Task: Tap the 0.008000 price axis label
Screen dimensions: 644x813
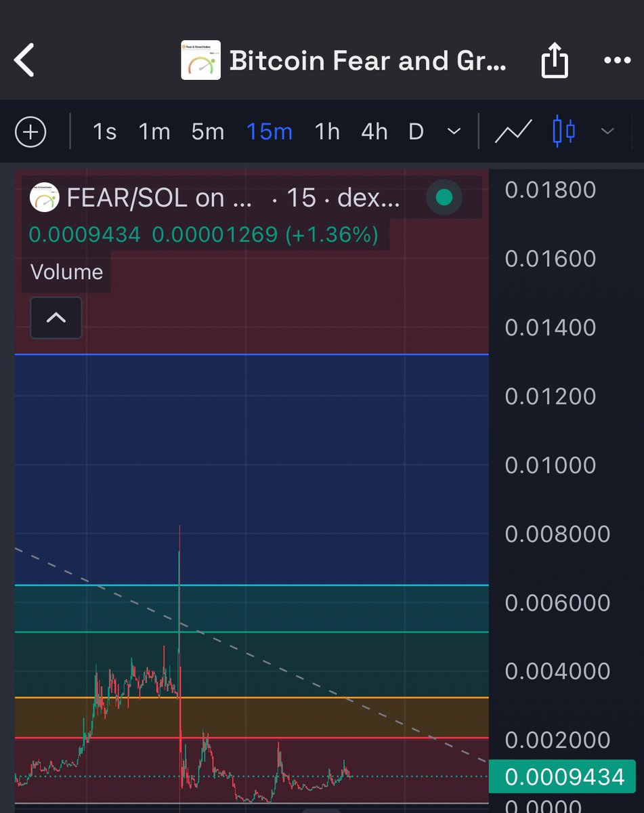Action: [x=557, y=534]
